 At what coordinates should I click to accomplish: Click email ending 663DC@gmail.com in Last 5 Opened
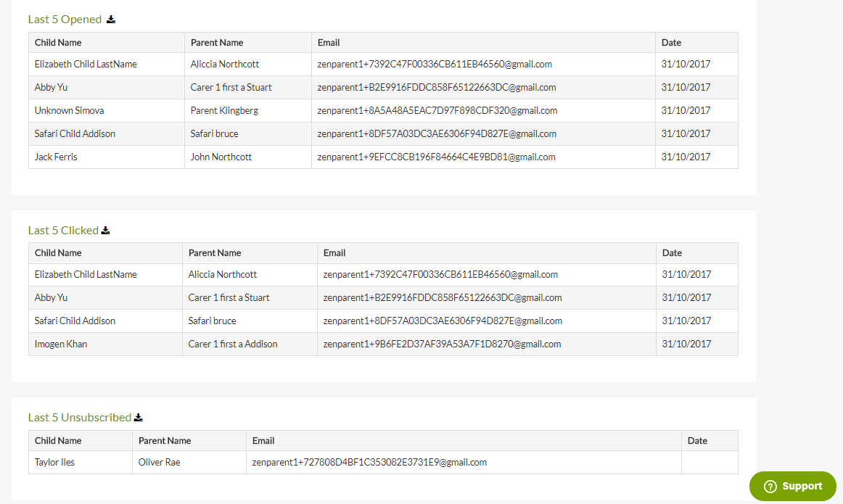(x=437, y=87)
